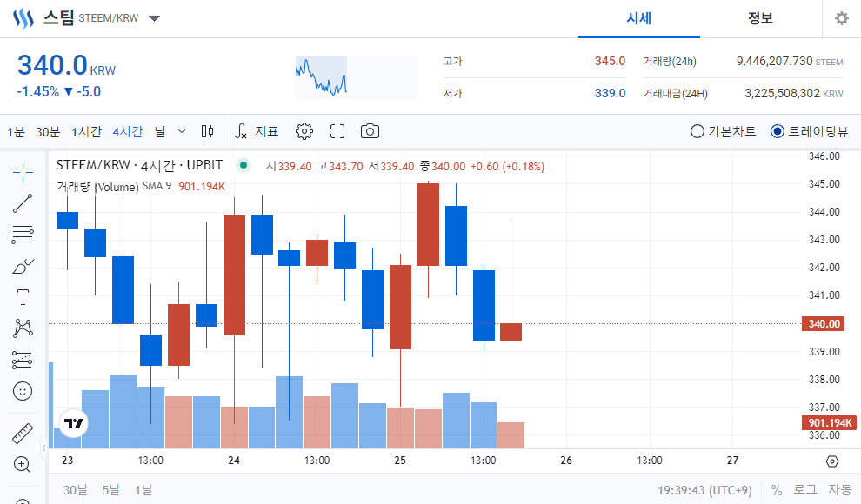Click the mini price sparkline thumbnail
Viewport: 861px width, 504px height.
point(357,76)
